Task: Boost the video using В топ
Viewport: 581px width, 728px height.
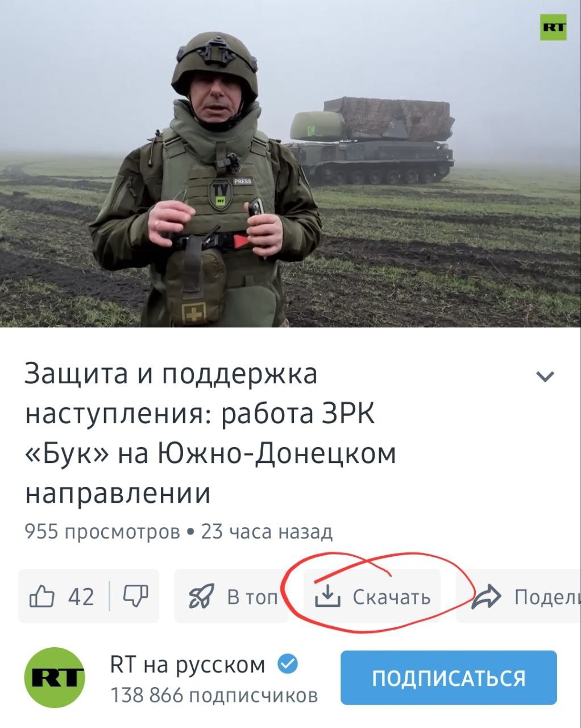Action: 232,596
